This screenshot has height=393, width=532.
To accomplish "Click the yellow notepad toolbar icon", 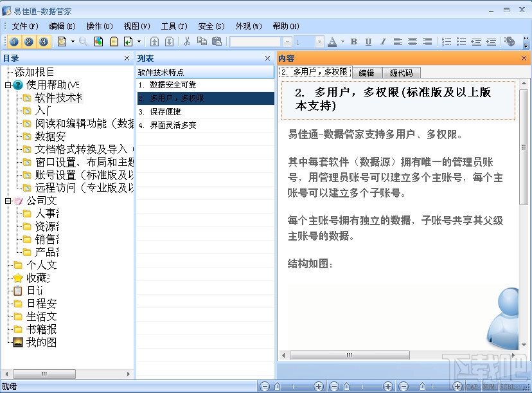I will click(114, 42).
